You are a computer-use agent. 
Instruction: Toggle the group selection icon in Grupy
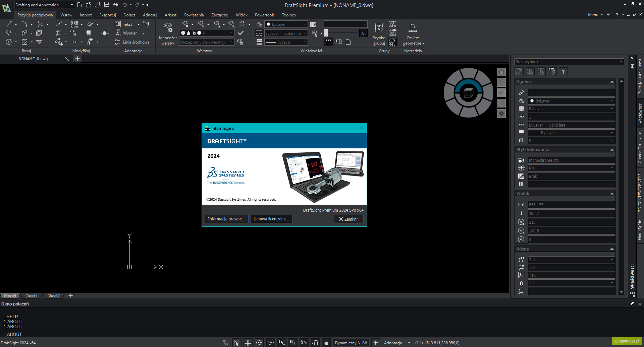click(393, 42)
